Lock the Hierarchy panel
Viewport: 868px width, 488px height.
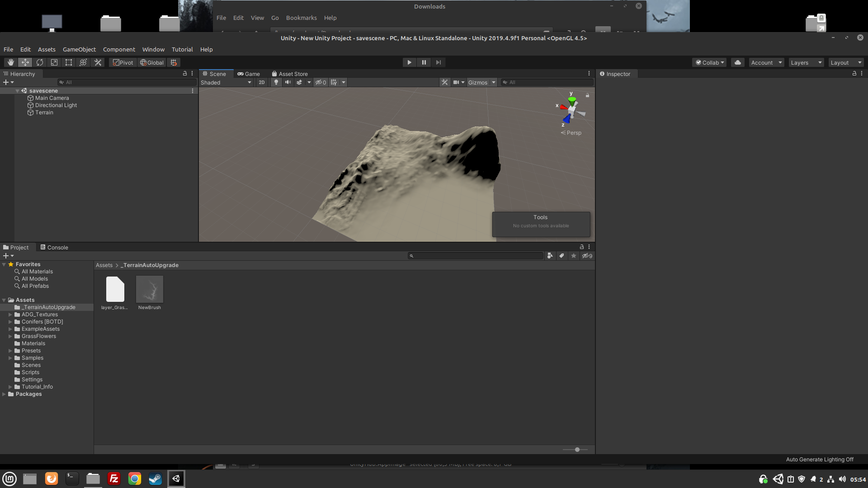pos(184,73)
